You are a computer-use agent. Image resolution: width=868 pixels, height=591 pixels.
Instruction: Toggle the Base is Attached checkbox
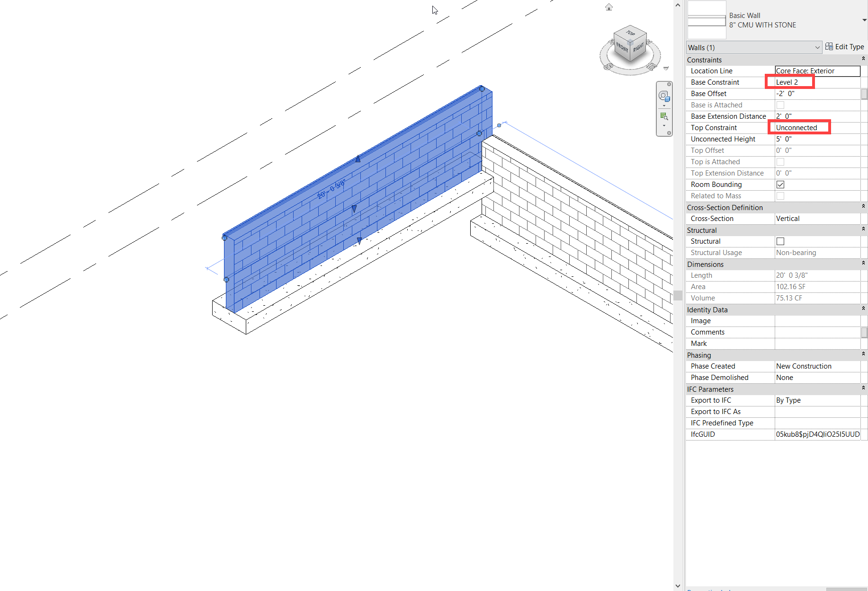pyautogui.click(x=780, y=105)
